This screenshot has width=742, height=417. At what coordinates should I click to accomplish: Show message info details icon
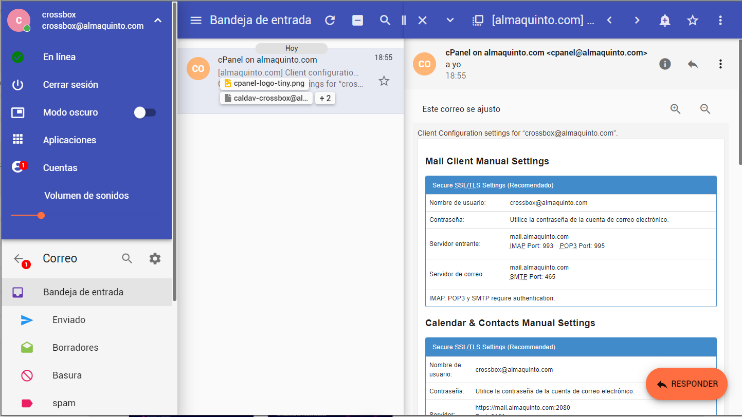click(665, 64)
